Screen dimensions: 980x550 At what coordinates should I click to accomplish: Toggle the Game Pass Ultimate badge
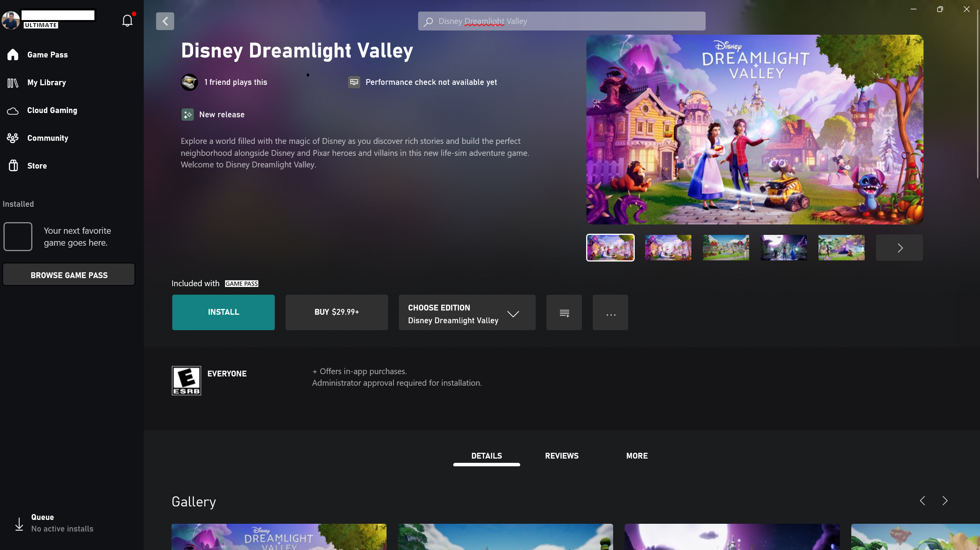tap(40, 25)
